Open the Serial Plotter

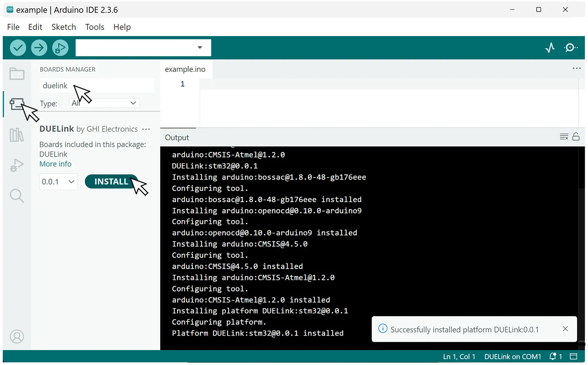pyautogui.click(x=550, y=48)
